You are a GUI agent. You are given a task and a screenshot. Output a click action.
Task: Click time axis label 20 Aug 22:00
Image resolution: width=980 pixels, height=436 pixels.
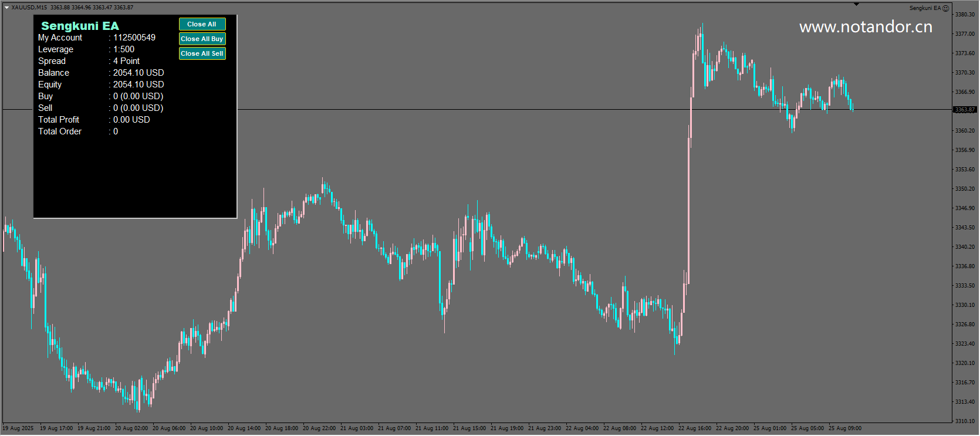tap(319, 428)
